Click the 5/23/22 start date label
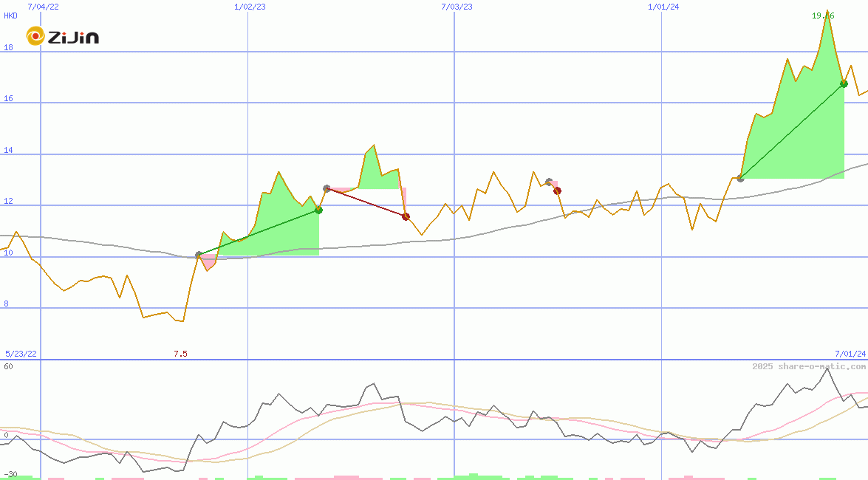 point(21,354)
